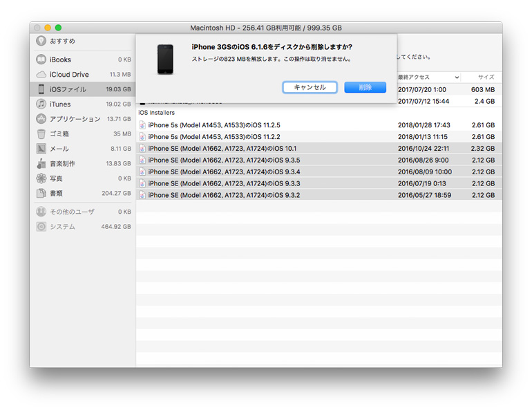Click the アプリケーション icon in sidebar
Image resolution: width=532 pixels, height=415 pixels.
click(x=41, y=119)
